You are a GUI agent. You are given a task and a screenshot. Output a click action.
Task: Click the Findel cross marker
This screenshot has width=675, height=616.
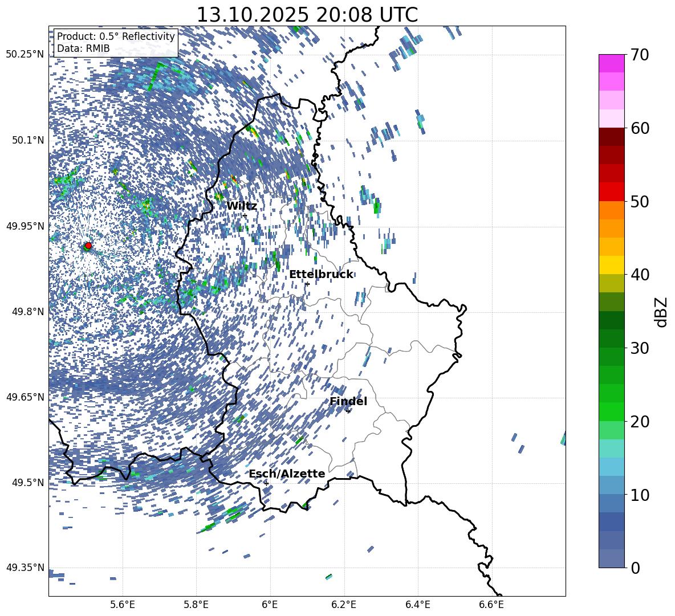[348, 411]
